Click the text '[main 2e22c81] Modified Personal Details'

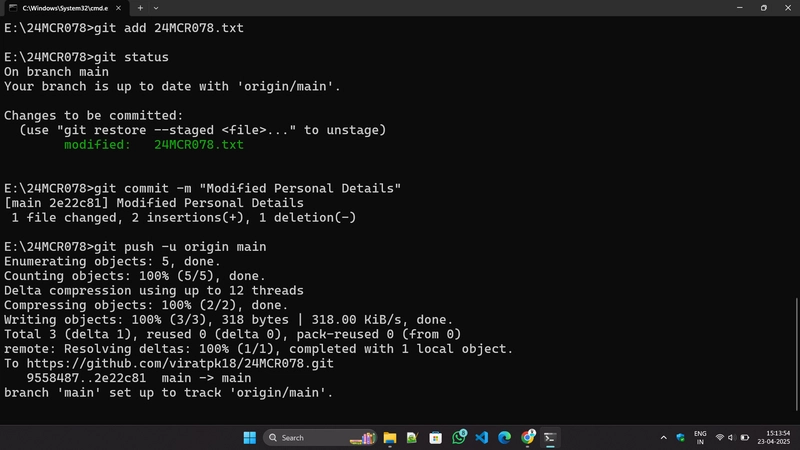click(154, 203)
